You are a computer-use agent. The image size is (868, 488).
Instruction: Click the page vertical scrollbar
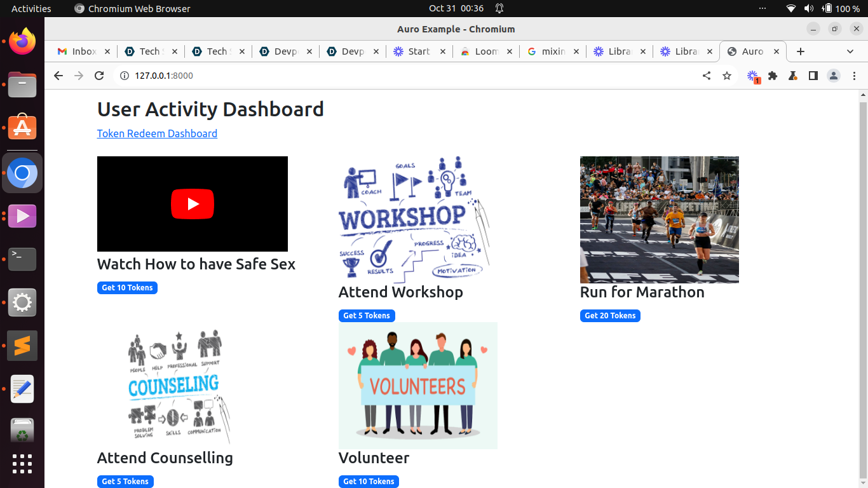863,289
